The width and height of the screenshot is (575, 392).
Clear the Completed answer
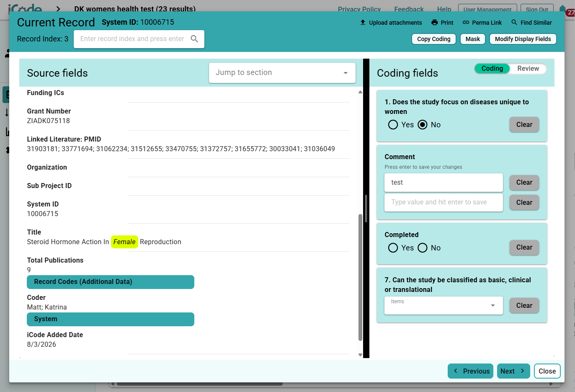point(524,248)
